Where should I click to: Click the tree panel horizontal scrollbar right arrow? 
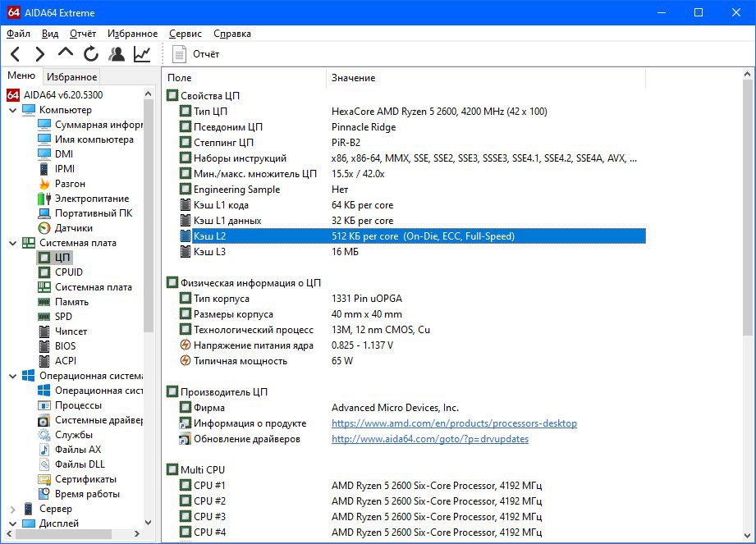click(137, 534)
